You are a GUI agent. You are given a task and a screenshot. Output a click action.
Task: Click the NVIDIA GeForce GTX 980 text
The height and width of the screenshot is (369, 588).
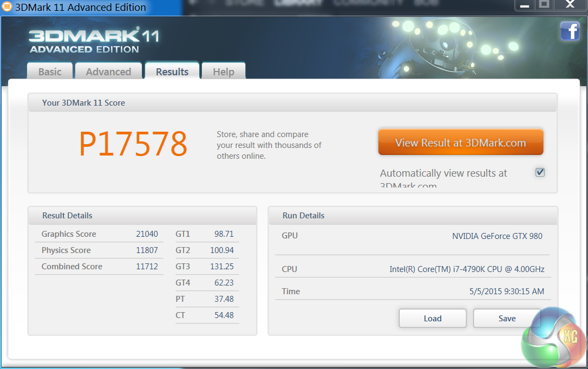(x=497, y=236)
